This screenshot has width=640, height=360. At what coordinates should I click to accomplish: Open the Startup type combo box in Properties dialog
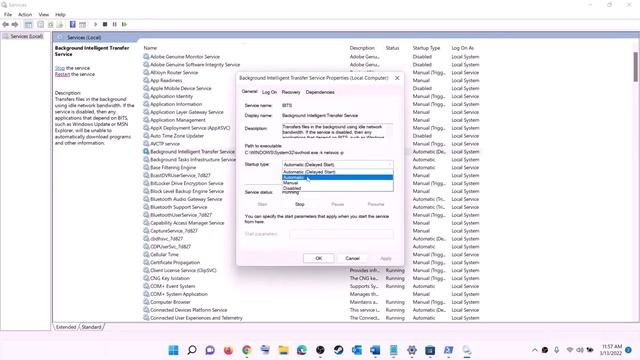tap(338, 164)
